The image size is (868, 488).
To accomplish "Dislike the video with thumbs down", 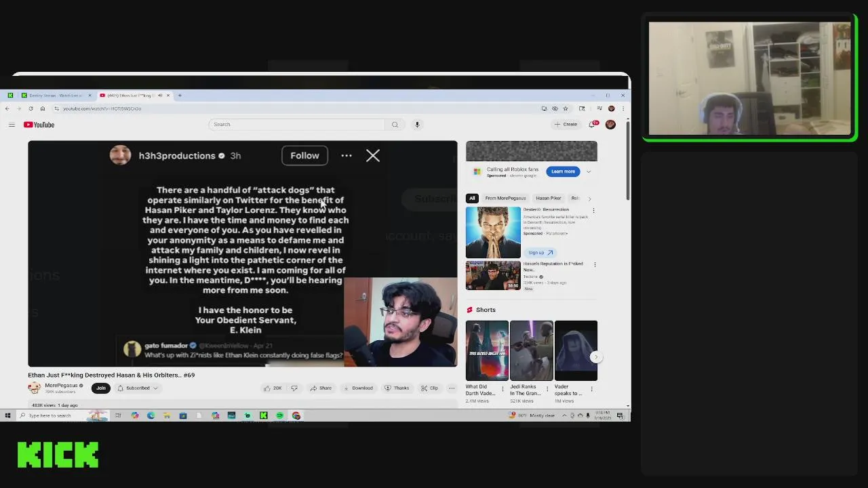I will pyautogui.click(x=294, y=388).
